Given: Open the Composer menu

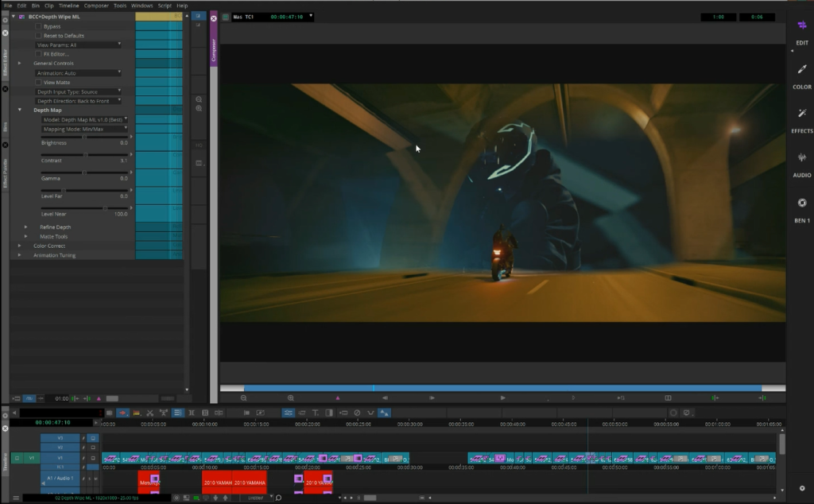Looking at the screenshot, I should pos(96,6).
